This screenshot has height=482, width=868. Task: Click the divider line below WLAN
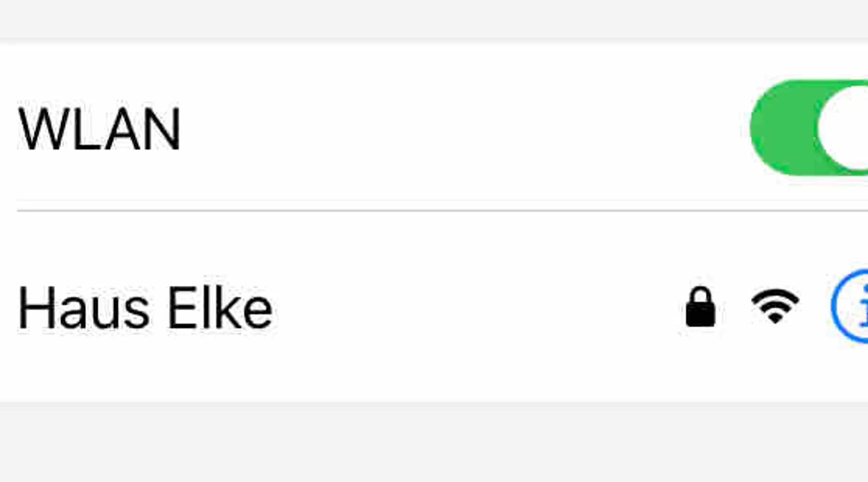(x=434, y=211)
